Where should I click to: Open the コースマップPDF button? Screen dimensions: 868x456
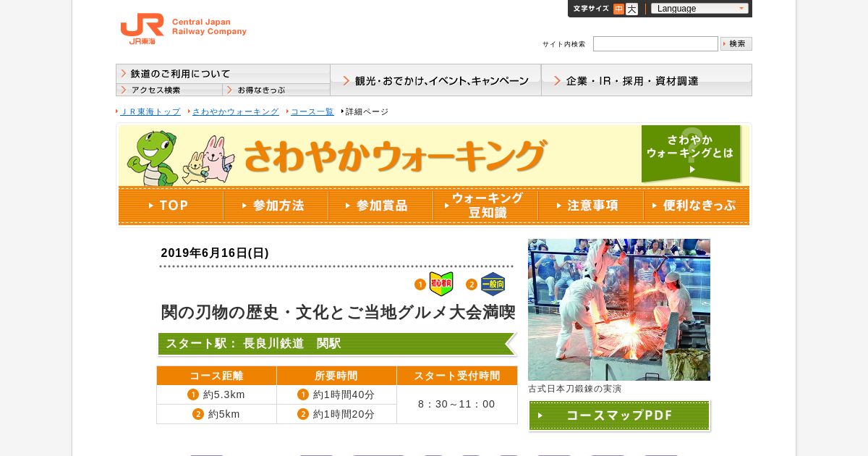click(x=619, y=415)
